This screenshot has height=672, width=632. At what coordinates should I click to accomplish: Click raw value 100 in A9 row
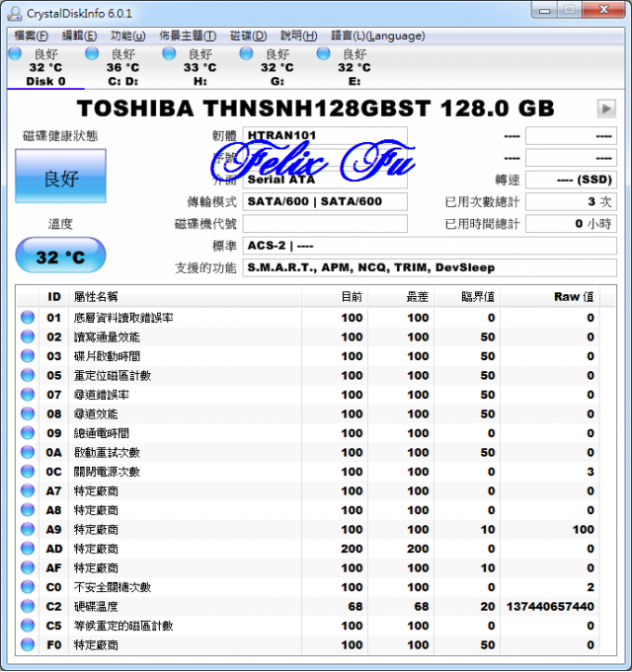[x=584, y=530]
